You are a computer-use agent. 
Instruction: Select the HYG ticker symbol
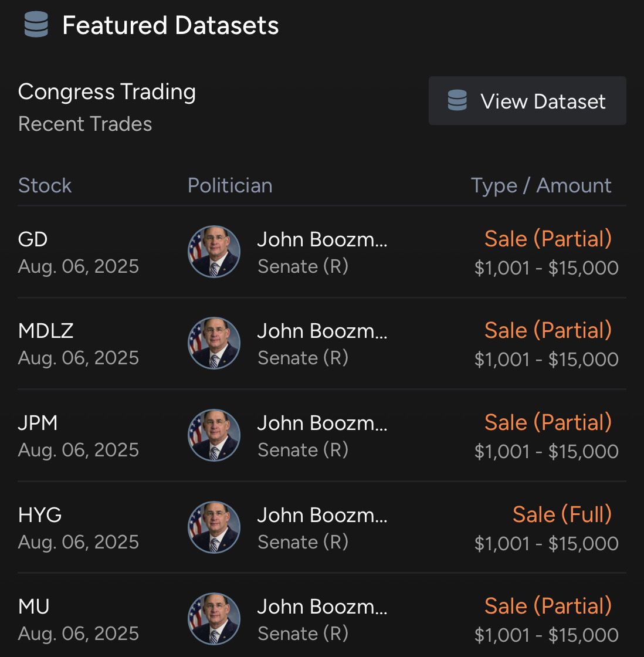(40, 515)
